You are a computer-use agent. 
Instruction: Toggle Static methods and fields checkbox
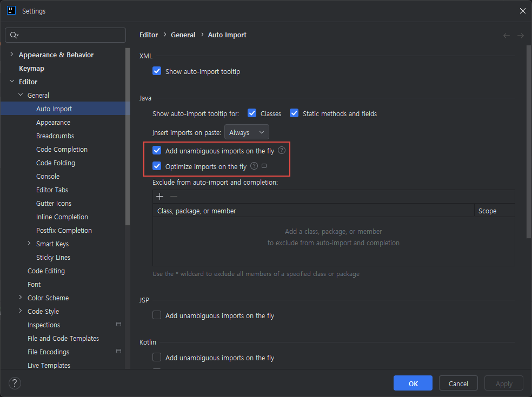tap(294, 113)
